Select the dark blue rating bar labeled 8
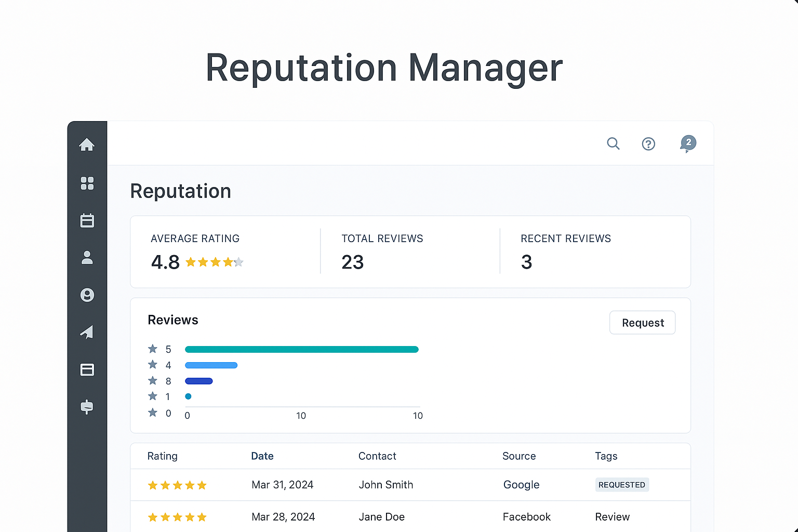 199,381
